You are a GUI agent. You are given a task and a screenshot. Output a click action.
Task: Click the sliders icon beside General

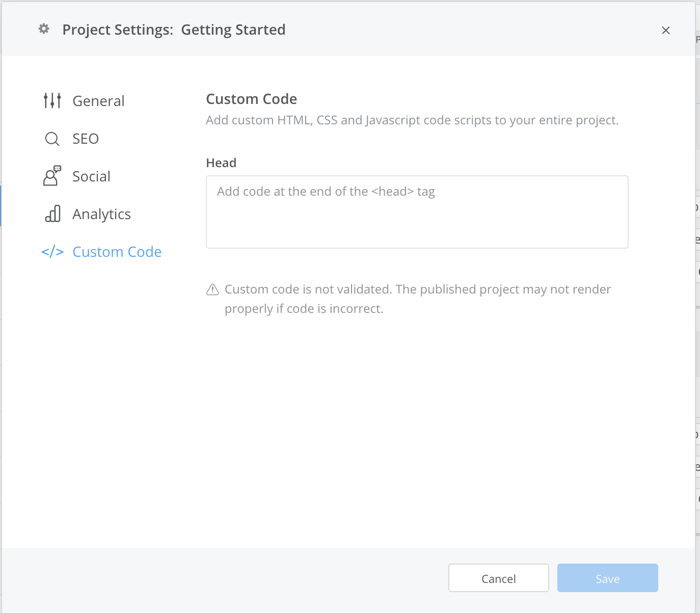point(52,101)
